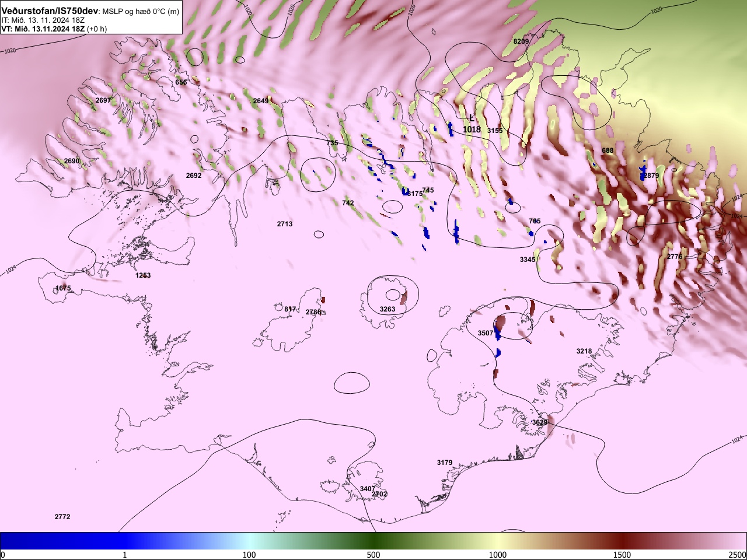Click the 2702 height label

pos(379,494)
